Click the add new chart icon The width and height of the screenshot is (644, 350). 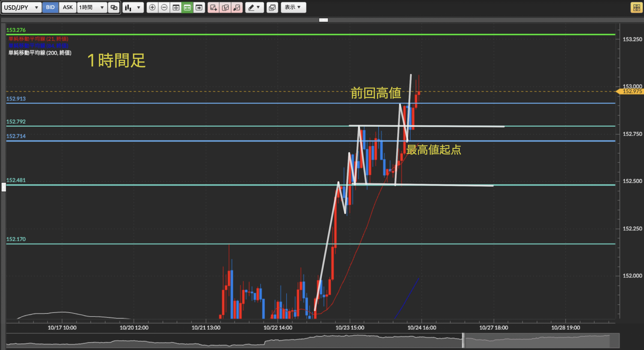pos(213,8)
